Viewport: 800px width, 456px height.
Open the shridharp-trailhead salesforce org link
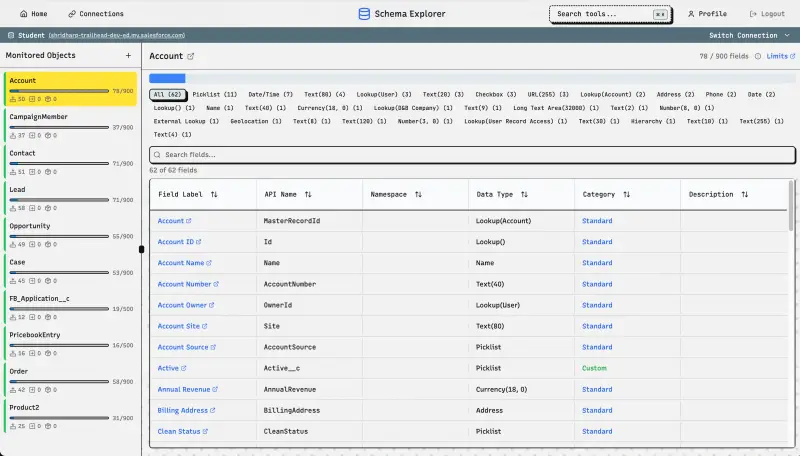pos(117,35)
